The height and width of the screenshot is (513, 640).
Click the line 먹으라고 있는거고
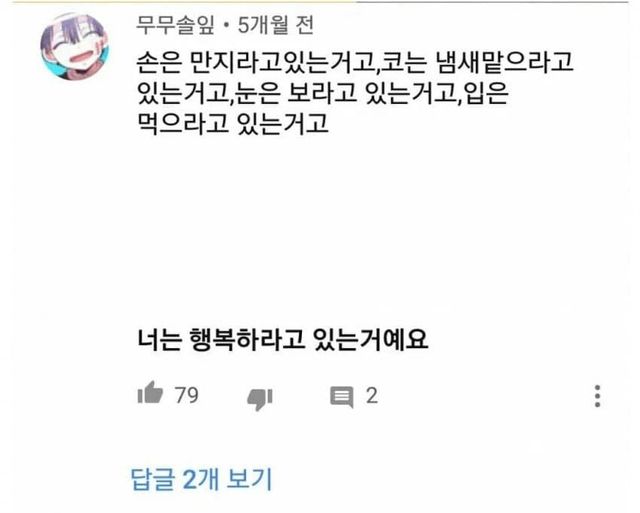pyautogui.click(x=233, y=124)
